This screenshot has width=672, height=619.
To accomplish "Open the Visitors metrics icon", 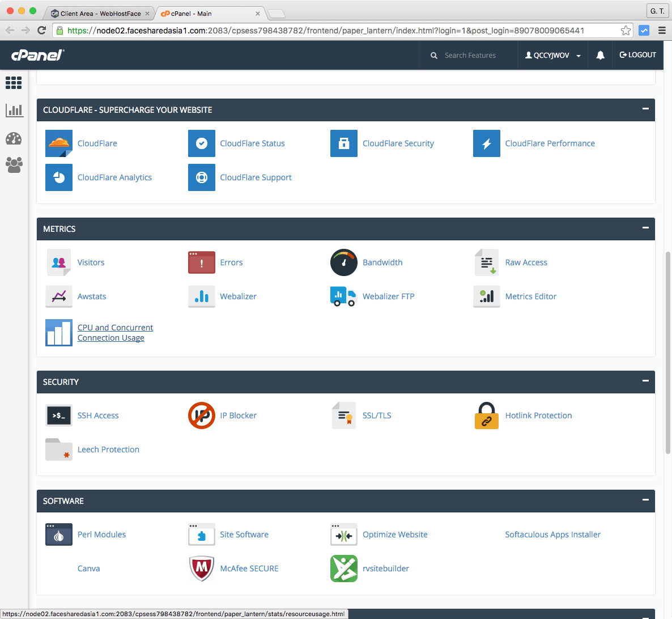I will click(x=59, y=262).
